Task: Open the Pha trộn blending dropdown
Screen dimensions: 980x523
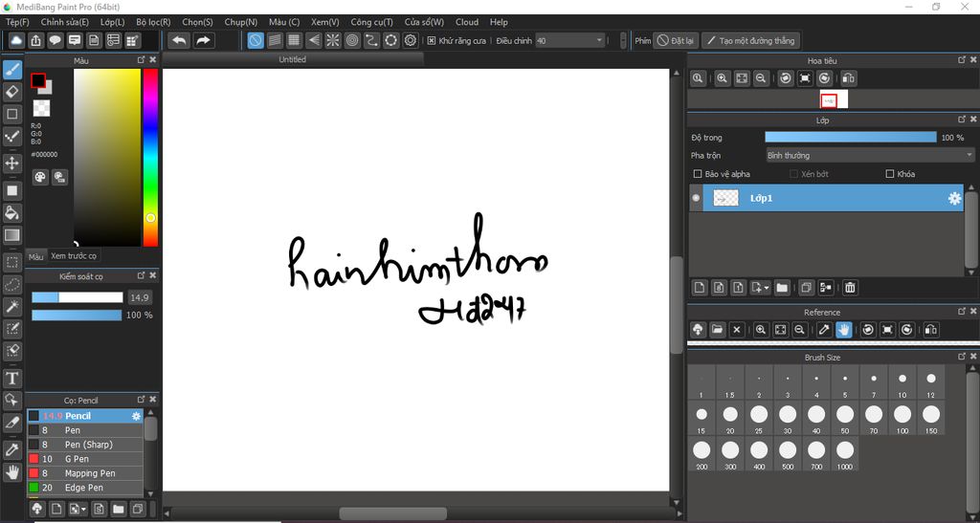Action: [x=870, y=156]
